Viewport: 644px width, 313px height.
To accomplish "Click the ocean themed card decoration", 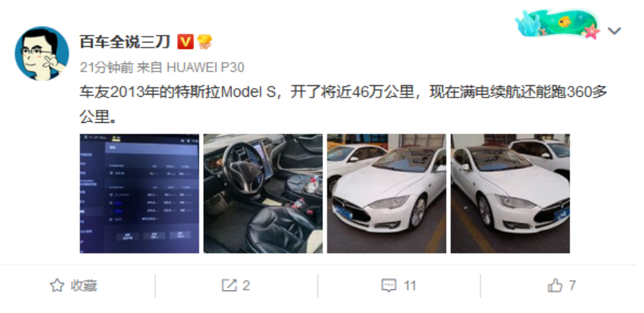I will point(559,24).
